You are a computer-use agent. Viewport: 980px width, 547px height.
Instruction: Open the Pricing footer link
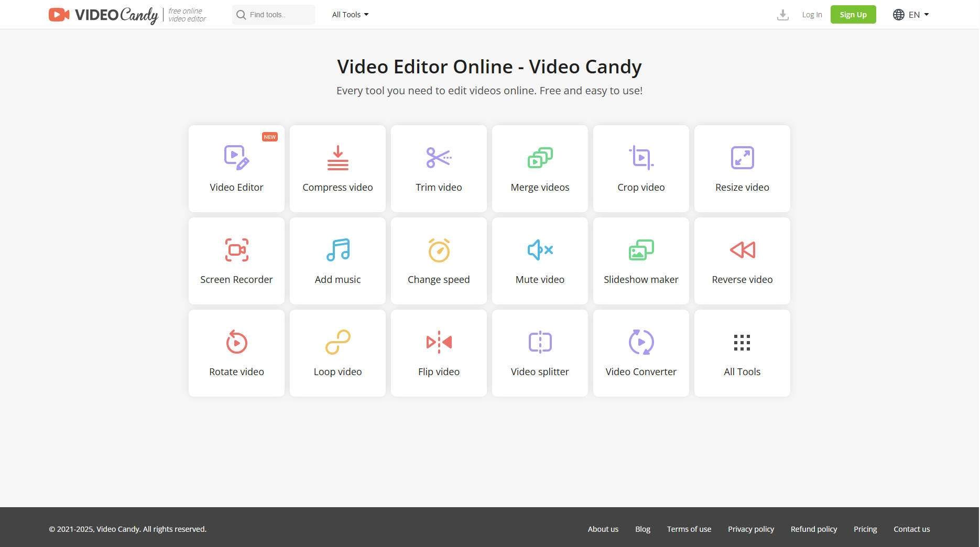(865, 529)
